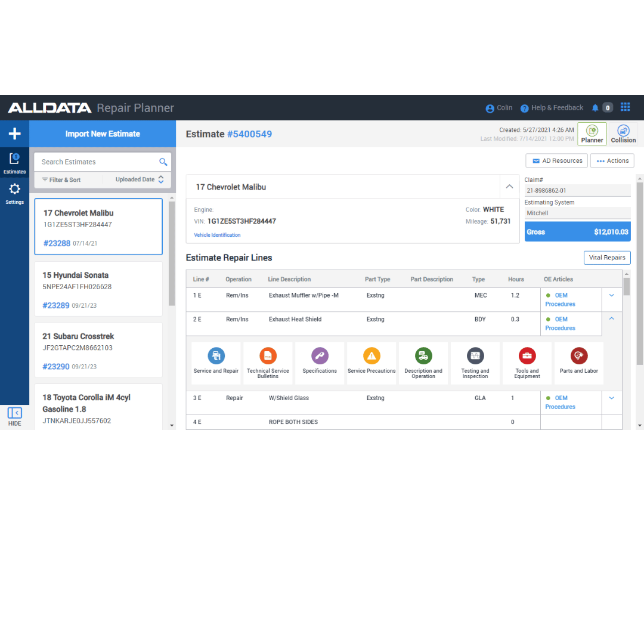This screenshot has width=644, height=644.
Task: Select the 21 Subaru Crosstrek estimate card
Action: click(98, 350)
